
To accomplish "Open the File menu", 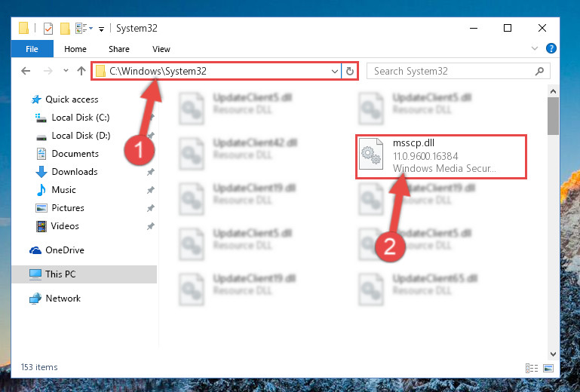I will 32,49.
